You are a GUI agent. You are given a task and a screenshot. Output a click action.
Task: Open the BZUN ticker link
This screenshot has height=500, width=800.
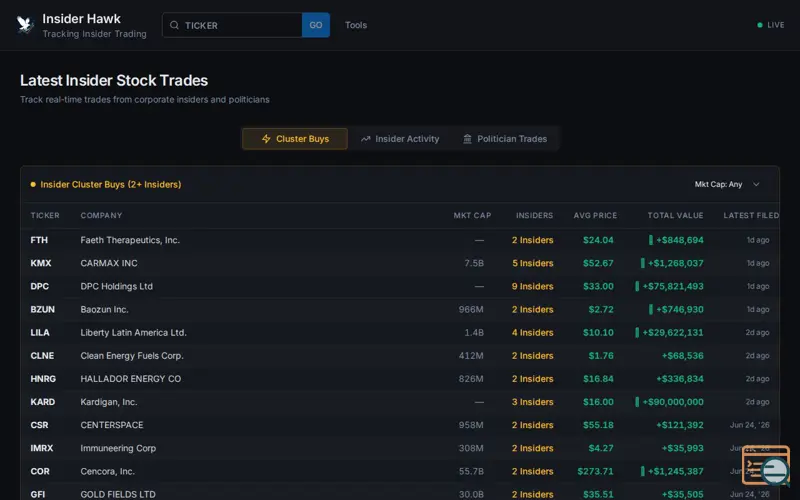click(x=42, y=309)
